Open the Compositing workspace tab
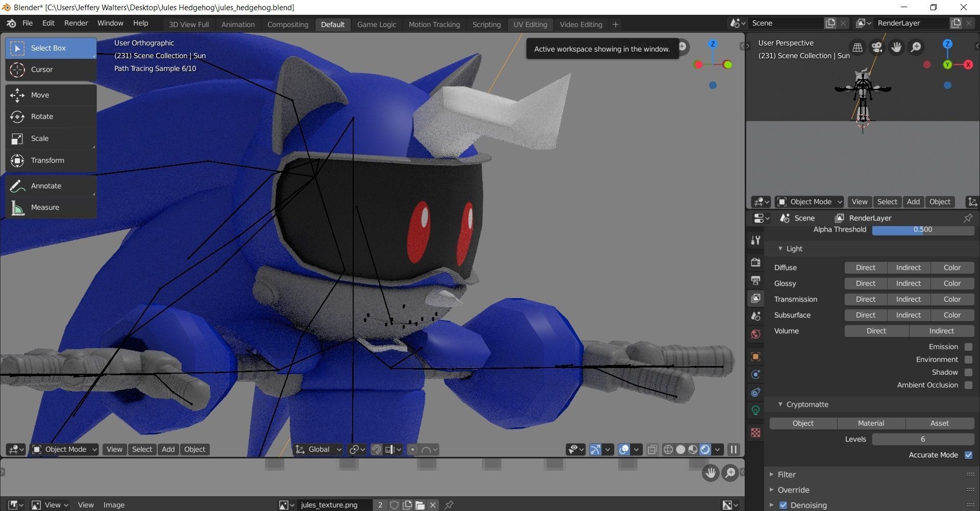The width and height of the screenshot is (980, 511). click(288, 25)
